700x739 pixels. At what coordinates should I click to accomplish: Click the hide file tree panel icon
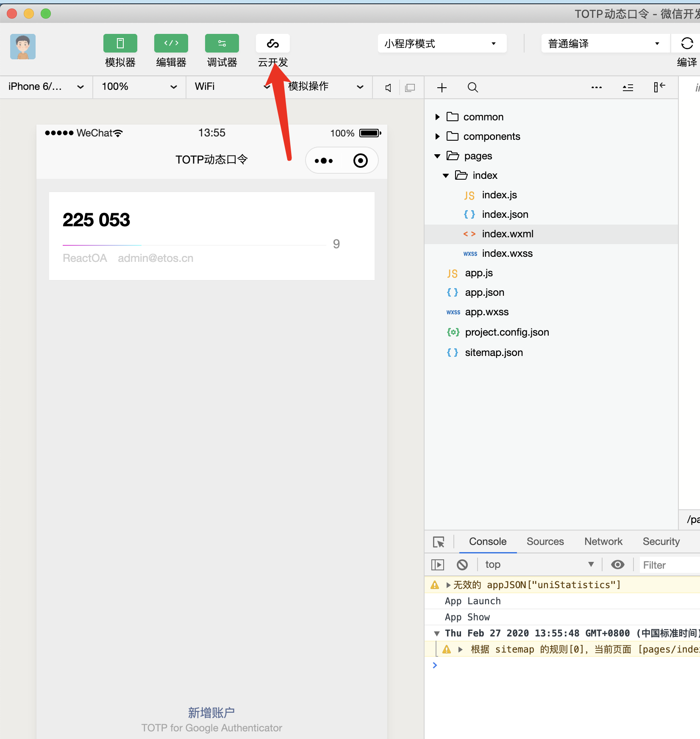coord(659,87)
